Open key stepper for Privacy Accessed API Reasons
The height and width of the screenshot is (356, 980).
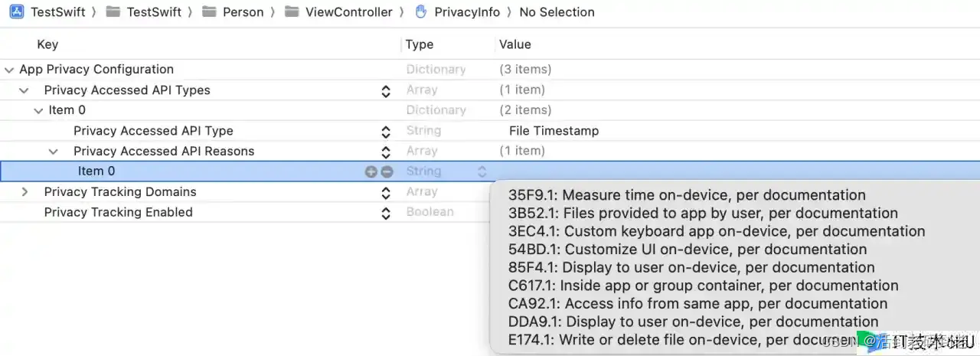(x=386, y=152)
